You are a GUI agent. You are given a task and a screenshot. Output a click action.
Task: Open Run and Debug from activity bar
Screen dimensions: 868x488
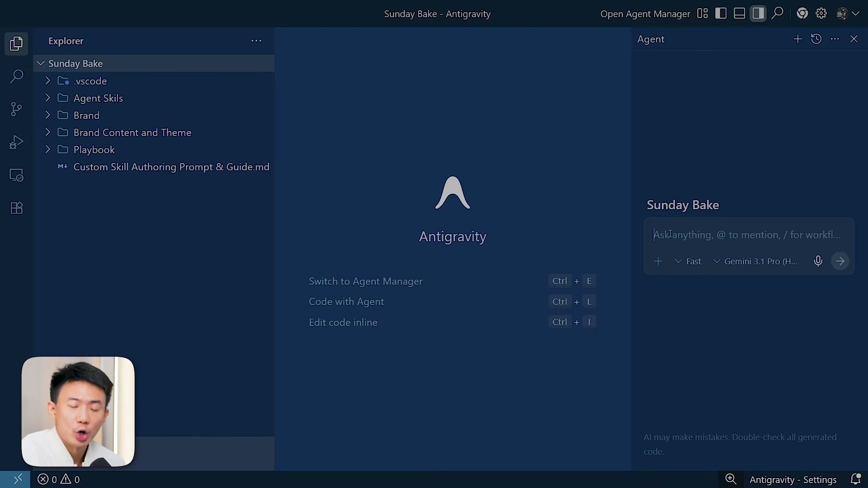(16, 142)
